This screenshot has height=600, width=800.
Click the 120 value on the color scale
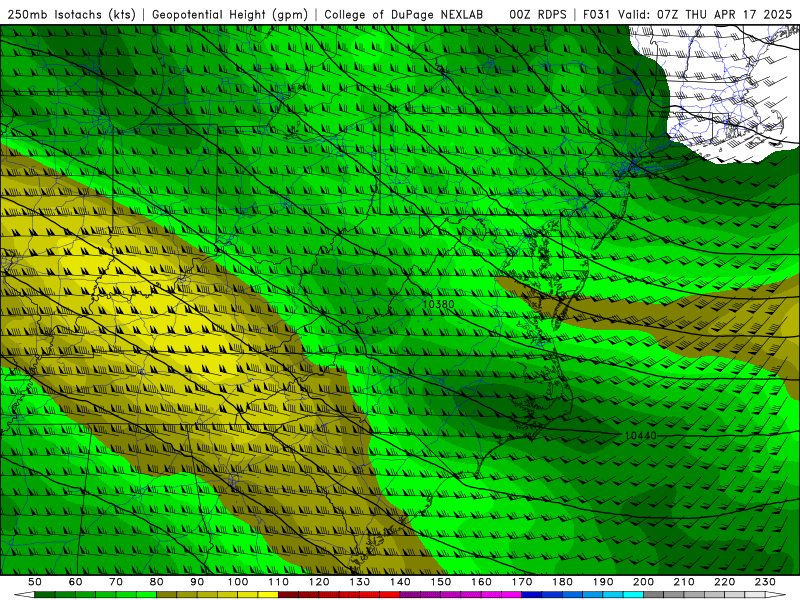point(319,582)
